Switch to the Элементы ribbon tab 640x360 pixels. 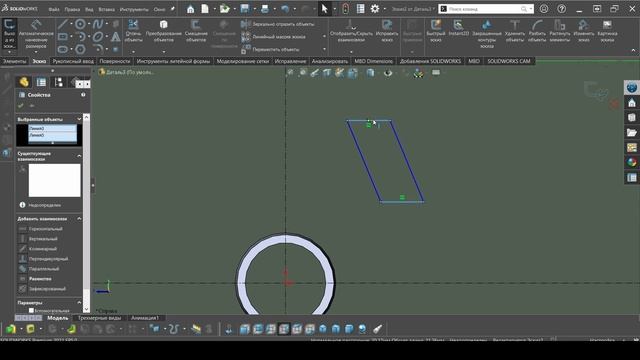(14, 61)
